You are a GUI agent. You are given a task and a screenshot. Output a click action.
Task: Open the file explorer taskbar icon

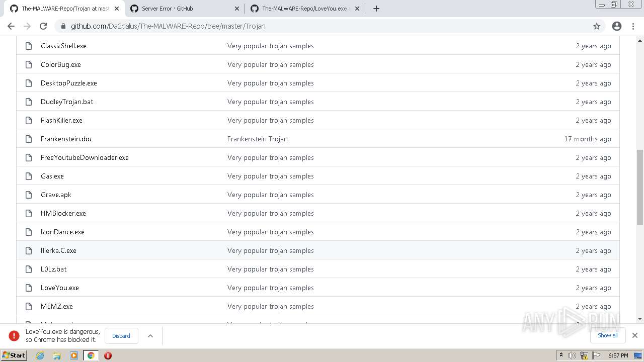(57, 355)
